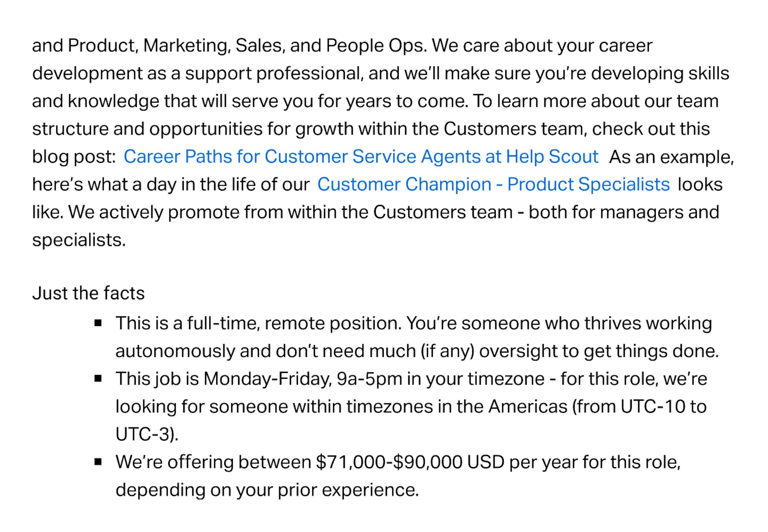
Task: Click the 9a-5pm working hours text
Action: [x=369, y=379]
